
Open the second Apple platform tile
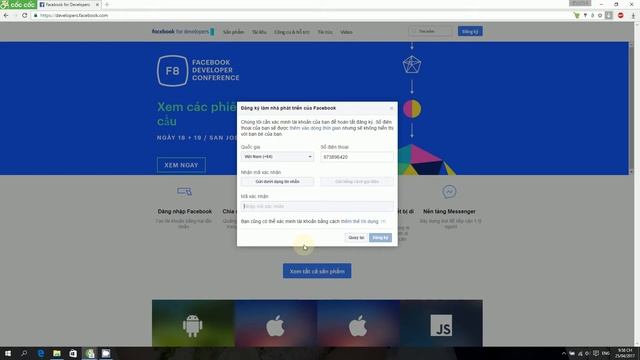point(358,323)
